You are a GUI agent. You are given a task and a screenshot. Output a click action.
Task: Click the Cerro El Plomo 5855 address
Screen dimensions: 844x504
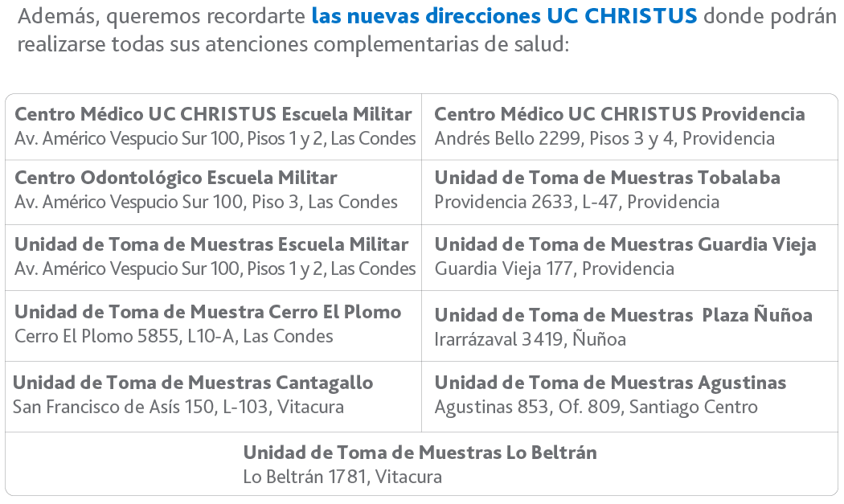(x=174, y=336)
